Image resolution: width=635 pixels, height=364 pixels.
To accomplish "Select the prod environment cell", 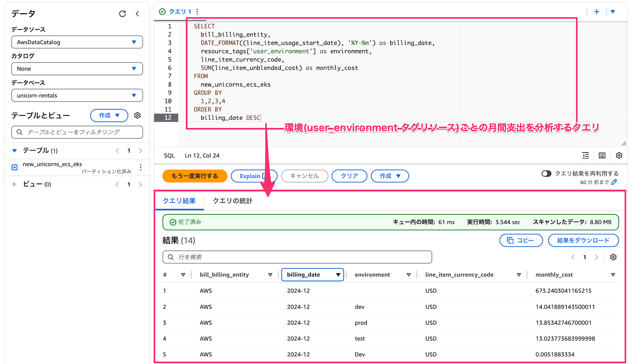I will tap(361, 323).
